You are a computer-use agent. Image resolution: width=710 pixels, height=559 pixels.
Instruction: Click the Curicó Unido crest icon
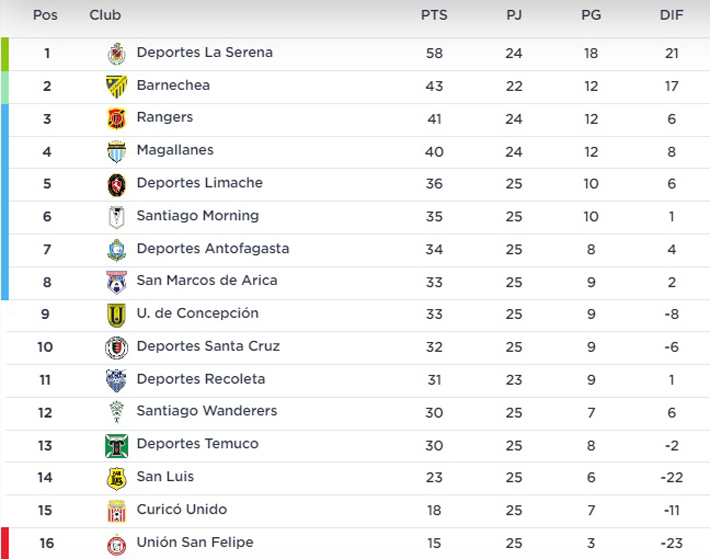[x=117, y=511]
